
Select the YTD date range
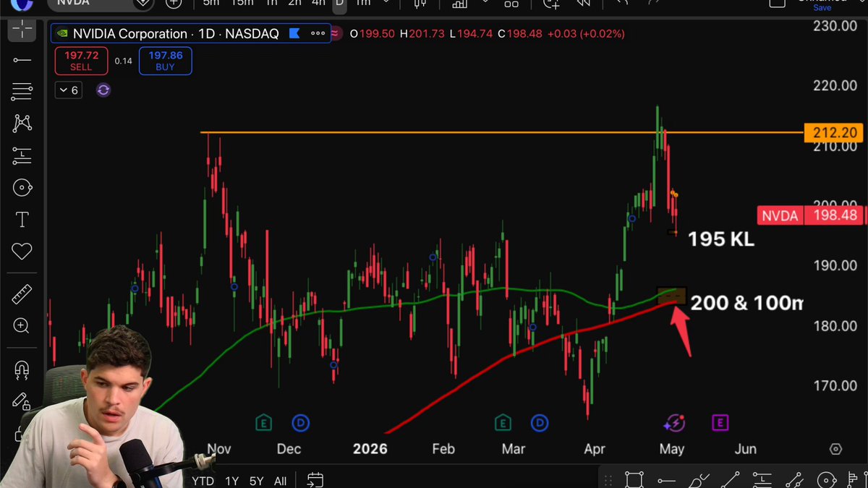point(203,481)
